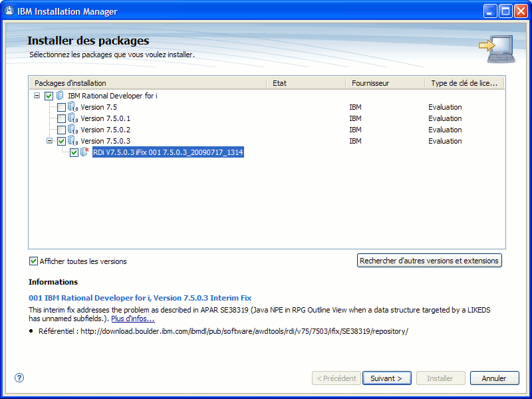Screen dimensions: 532x399
Task: Select the Version 7.5 row label
Action: point(98,107)
